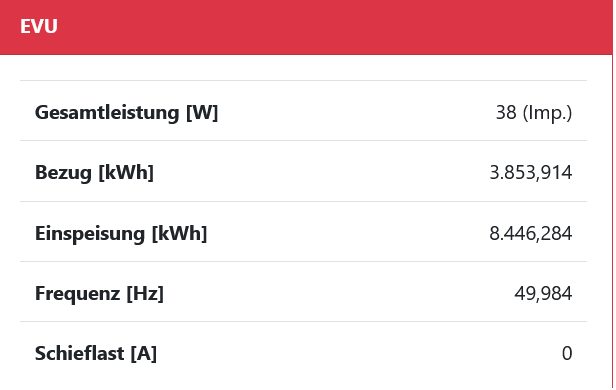Click the number 38 in Gesamtleistung row
The image size is (616, 390).
506,113
